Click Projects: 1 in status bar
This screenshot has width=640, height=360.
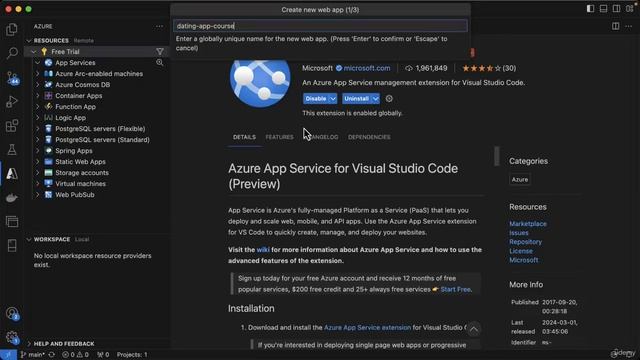point(132,355)
